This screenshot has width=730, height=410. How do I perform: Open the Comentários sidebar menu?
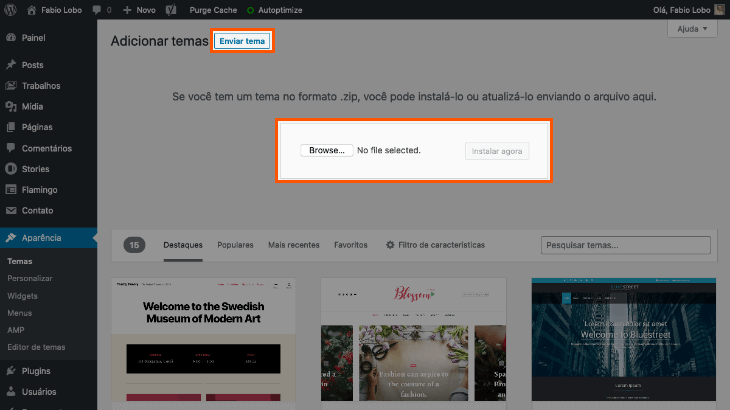[x=48, y=148]
